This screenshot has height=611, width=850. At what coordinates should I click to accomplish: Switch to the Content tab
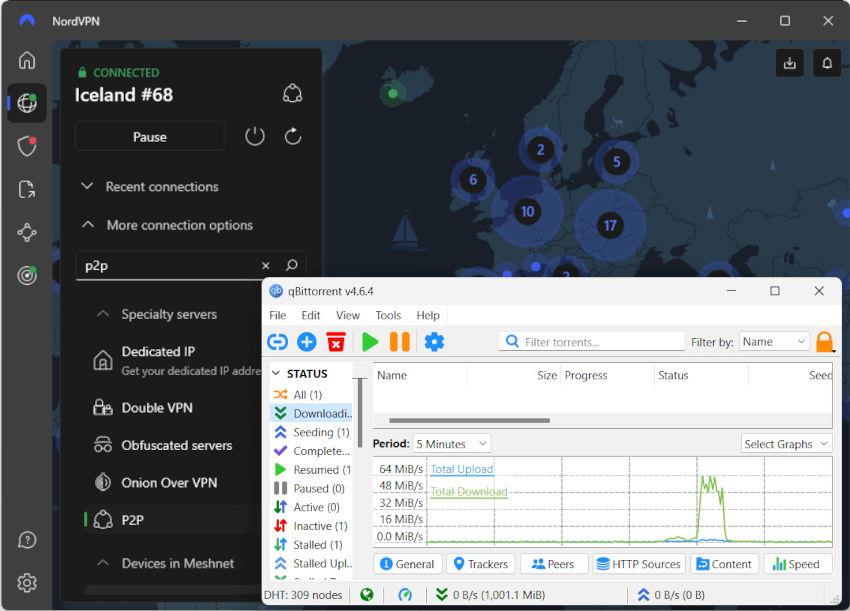click(725, 564)
